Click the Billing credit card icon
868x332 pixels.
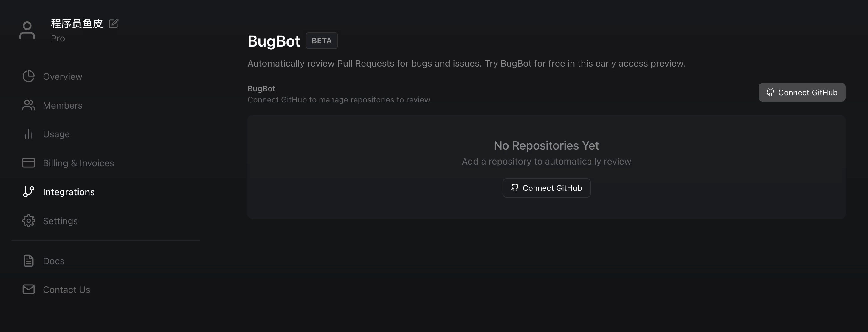(29, 163)
